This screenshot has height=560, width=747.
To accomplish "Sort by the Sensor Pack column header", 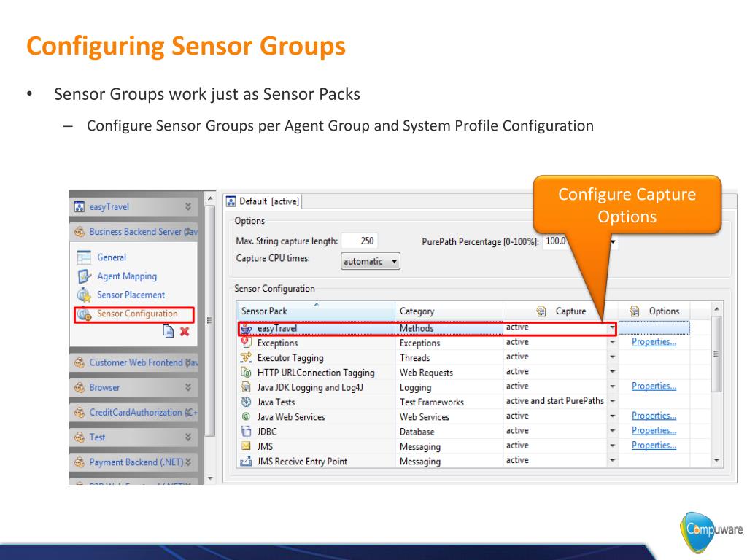I will point(315,311).
